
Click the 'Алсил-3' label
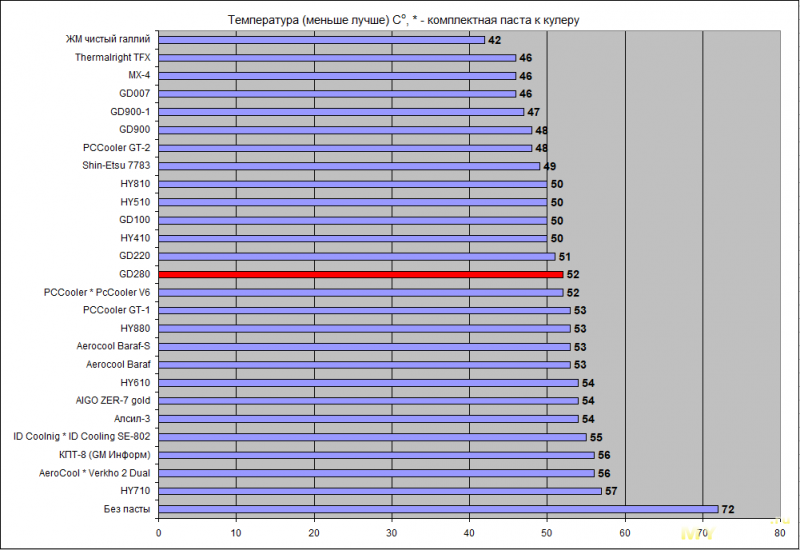coord(132,418)
